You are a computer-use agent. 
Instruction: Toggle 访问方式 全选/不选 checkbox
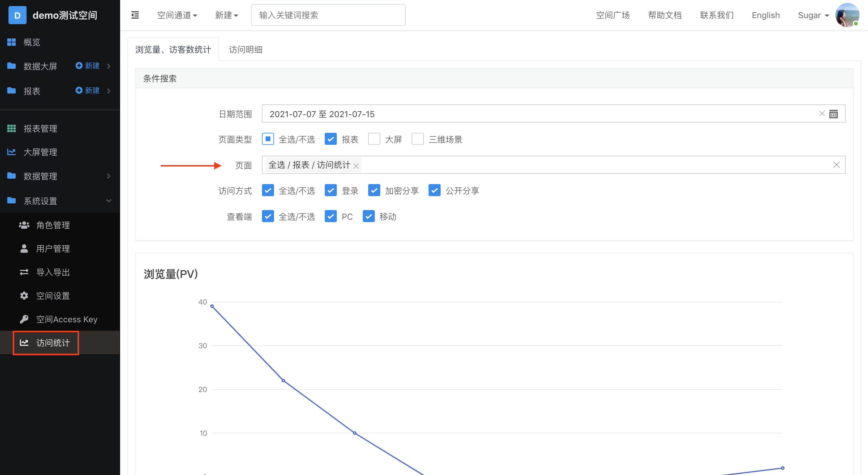coord(268,190)
